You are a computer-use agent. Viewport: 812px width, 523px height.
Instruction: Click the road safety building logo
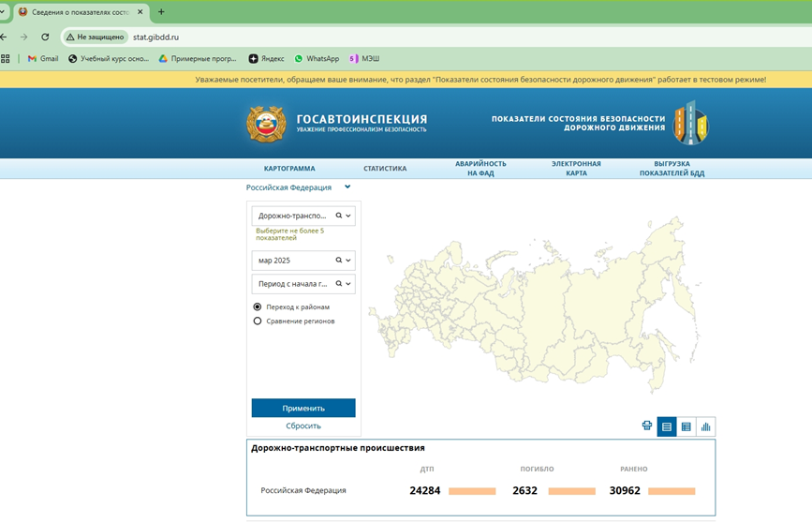click(690, 123)
